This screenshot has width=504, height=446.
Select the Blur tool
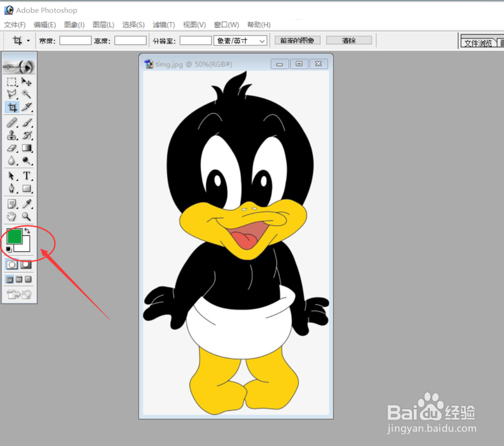point(12,161)
